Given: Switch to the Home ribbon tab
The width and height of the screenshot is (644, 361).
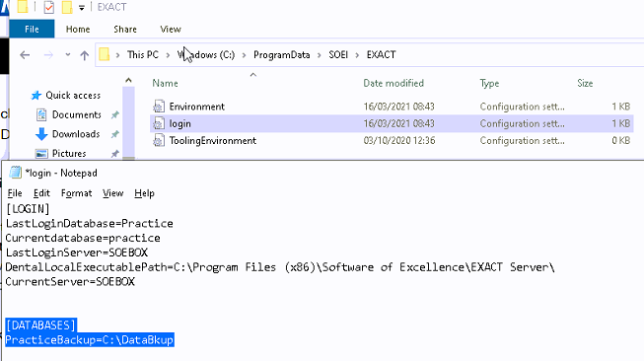Looking at the screenshot, I should [x=78, y=30].
